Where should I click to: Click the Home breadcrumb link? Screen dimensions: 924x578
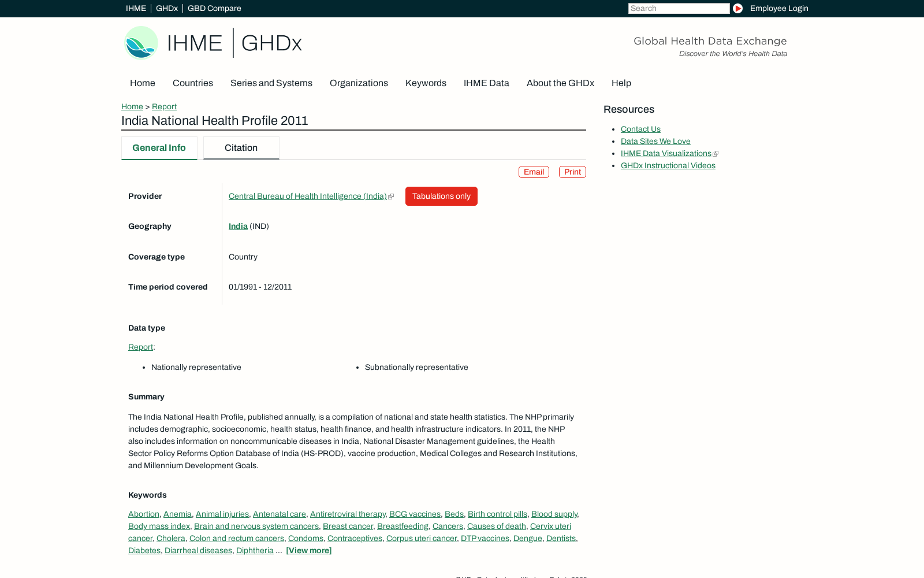(132, 106)
